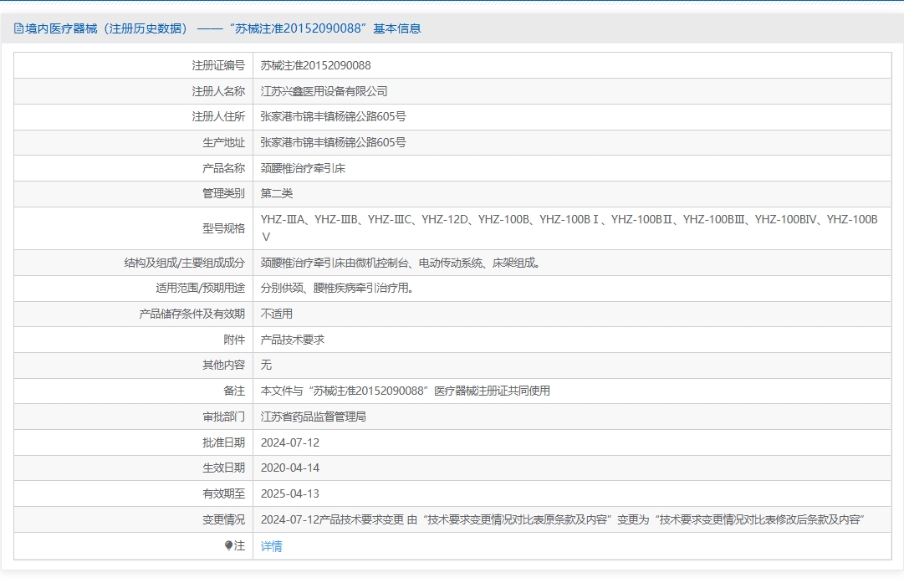904x588 pixels.
Task: Click the 产品储存条件及有效期 label
Action: 192,314
